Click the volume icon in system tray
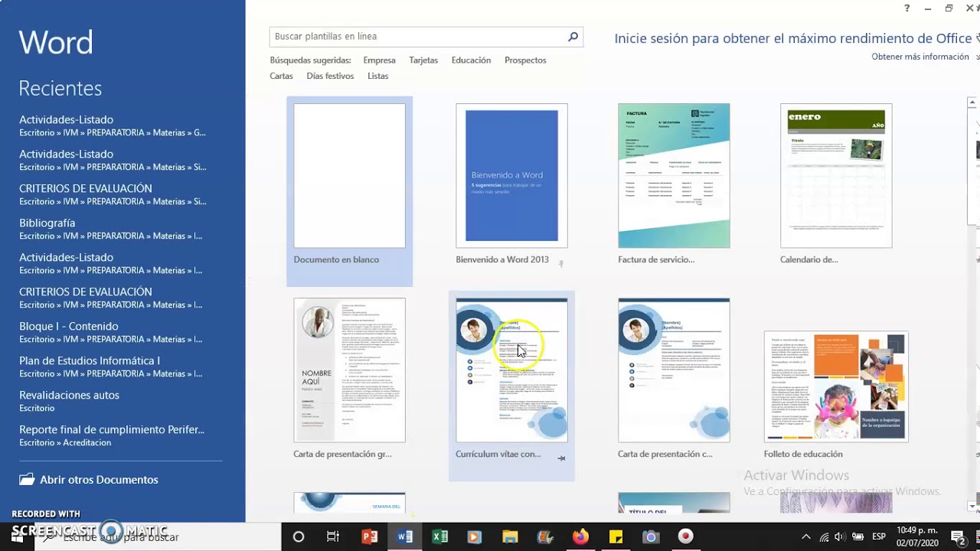Screen dimensions: 980x551 click(x=839, y=537)
